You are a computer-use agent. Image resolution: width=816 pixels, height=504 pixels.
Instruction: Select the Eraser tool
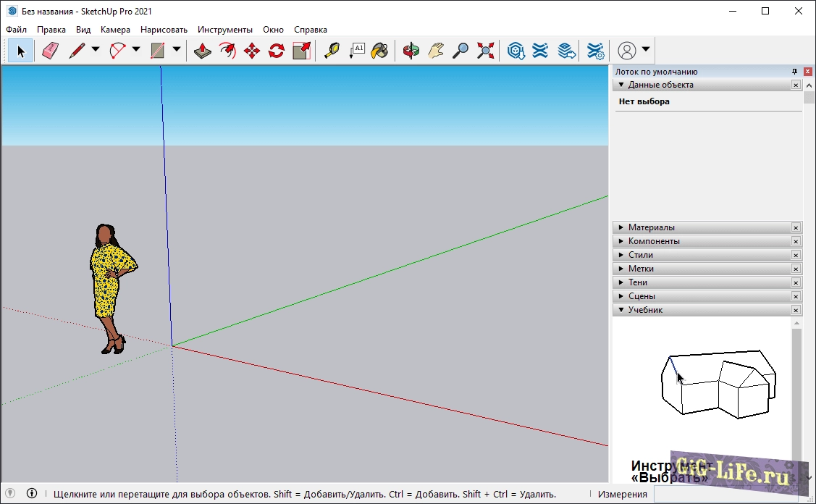pyautogui.click(x=49, y=51)
